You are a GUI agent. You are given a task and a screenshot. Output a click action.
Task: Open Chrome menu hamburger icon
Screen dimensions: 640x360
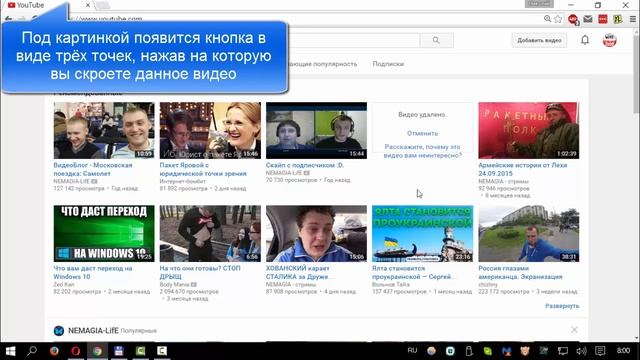click(x=633, y=19)
